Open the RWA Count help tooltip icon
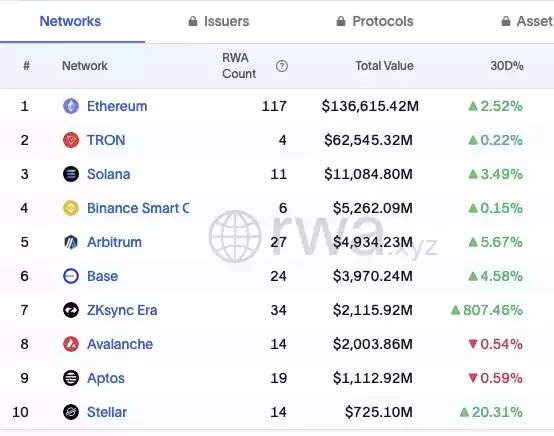The width and height of the screenshot is (554, 436). tap(282, 66)
